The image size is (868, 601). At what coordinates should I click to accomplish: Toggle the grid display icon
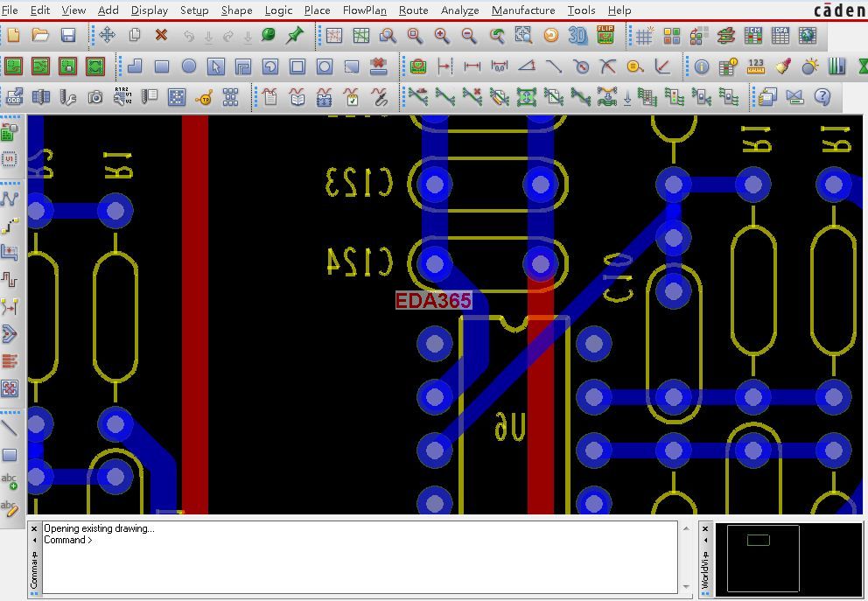[x=645, y=36]
